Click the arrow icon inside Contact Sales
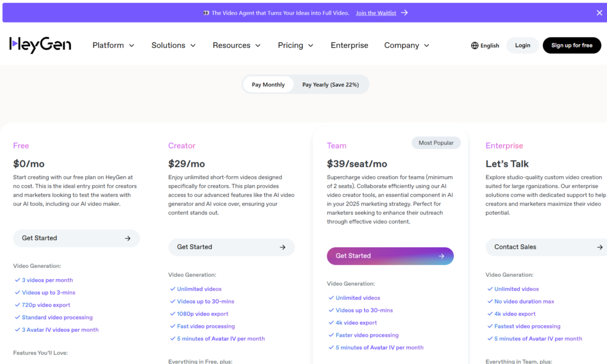 coord(599,247)
